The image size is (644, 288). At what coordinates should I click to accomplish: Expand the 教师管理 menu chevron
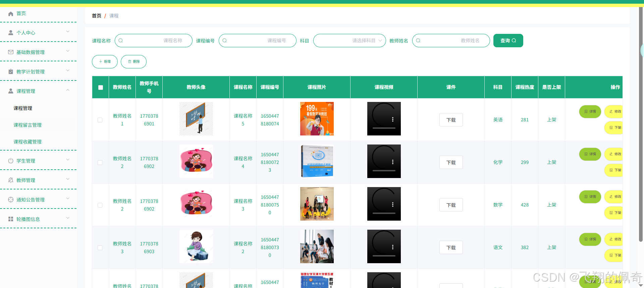pyautogui.click(x=68, y=179)
